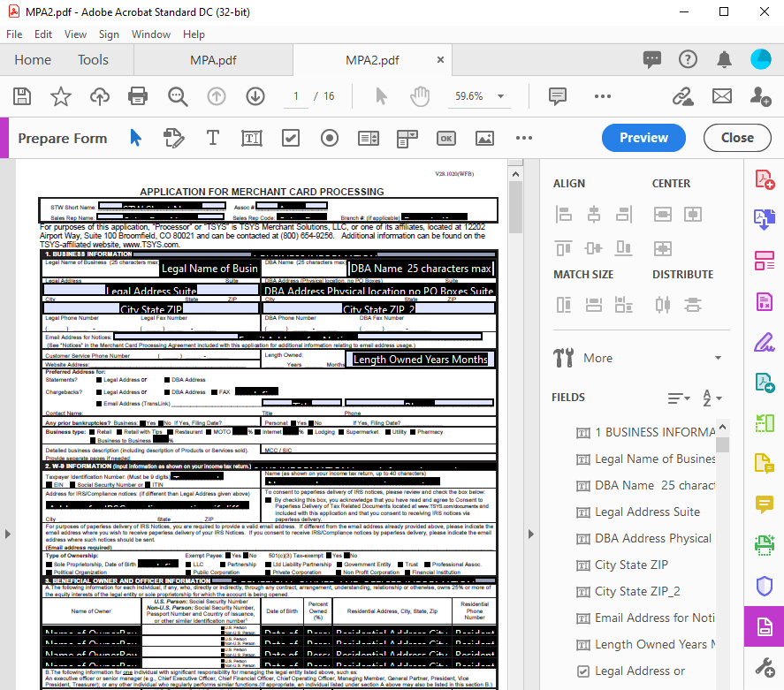Screen dimensions: 784x690
Task: Open the View menu
Action: pos(75,34)
